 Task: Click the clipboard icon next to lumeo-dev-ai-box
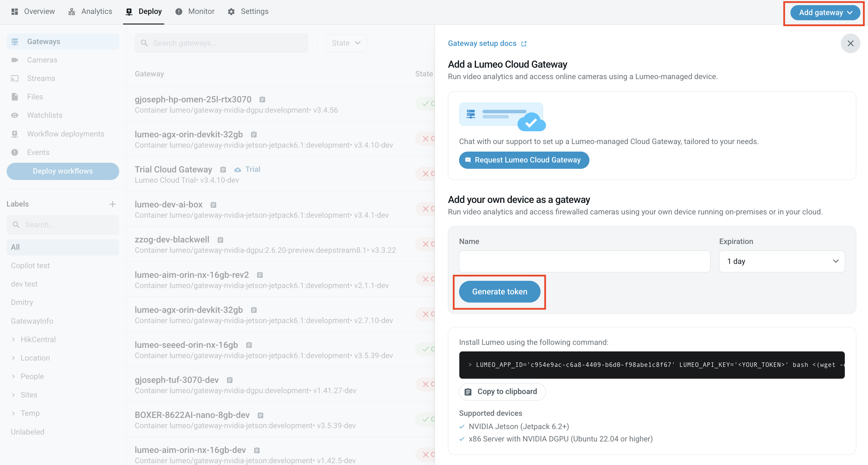pos(213,205)
